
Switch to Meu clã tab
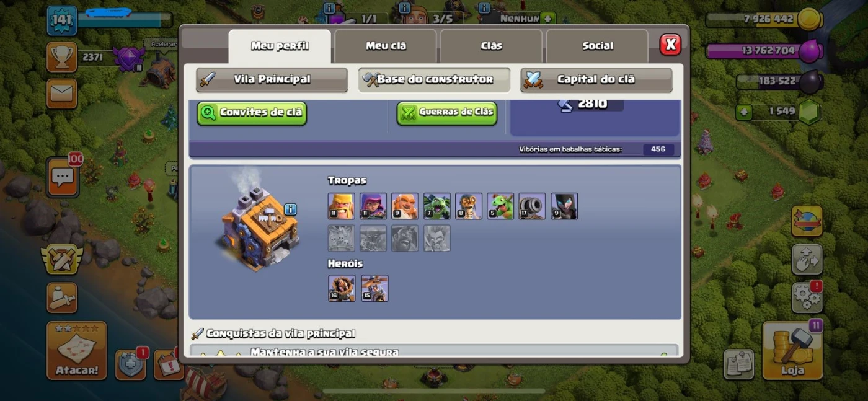click(x=386, y=46)
